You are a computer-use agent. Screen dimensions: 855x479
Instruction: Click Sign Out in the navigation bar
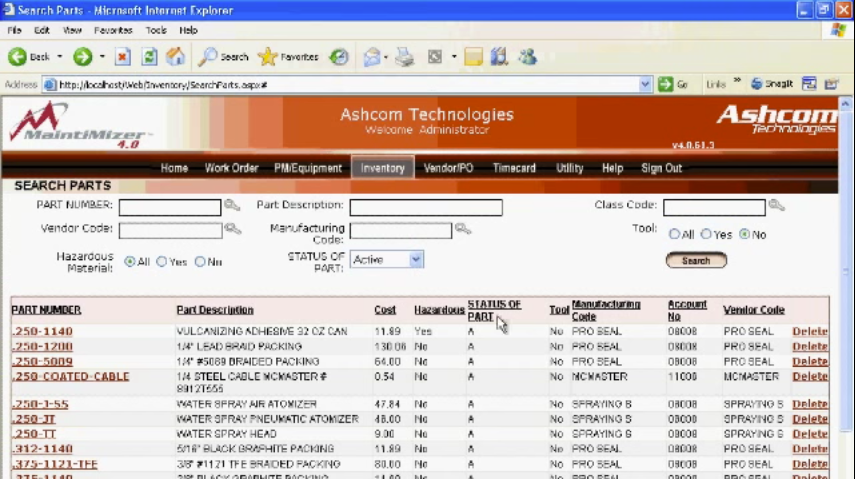pos(661,168)
